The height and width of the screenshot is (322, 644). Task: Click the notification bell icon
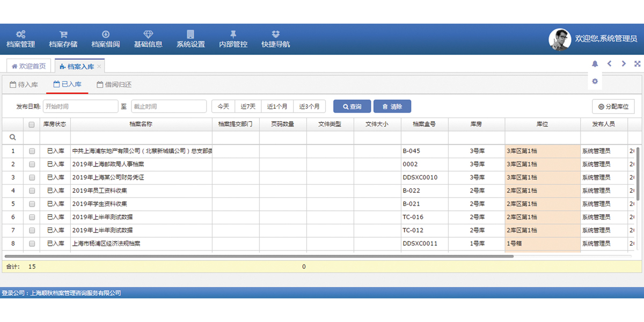[x=595, y=64]
